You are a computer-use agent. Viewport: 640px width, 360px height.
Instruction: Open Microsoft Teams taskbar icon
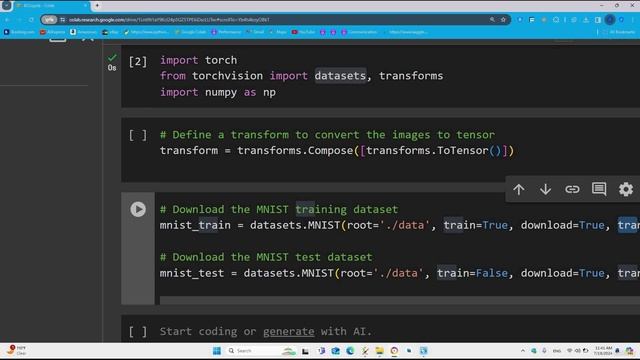tap(321, 351)
